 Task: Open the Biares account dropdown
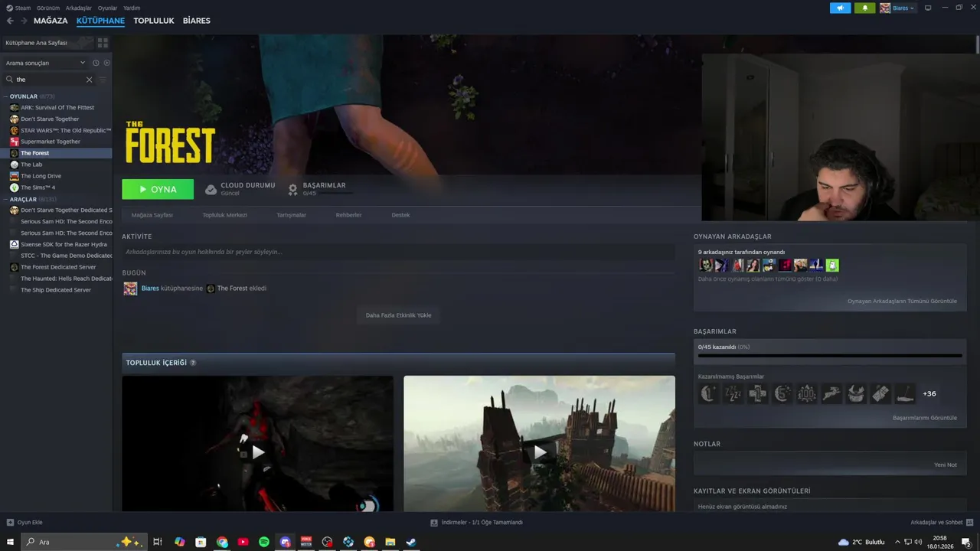(897, 8)
